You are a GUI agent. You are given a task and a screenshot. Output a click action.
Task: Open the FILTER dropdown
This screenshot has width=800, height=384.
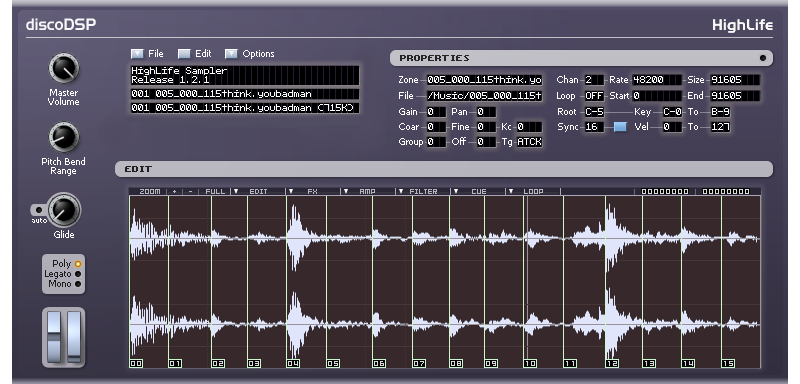(423, 192)
